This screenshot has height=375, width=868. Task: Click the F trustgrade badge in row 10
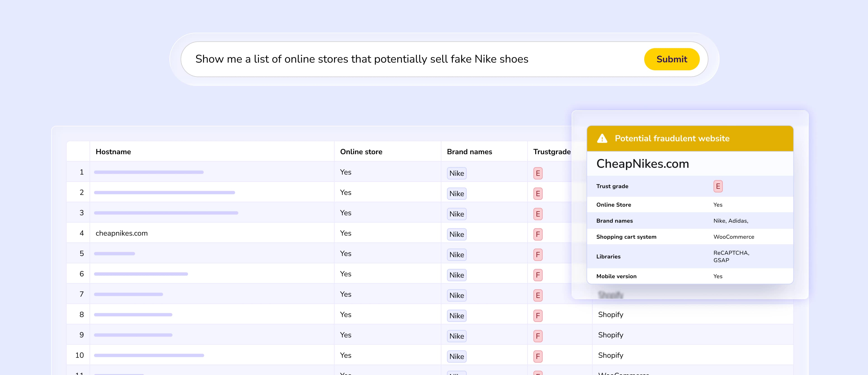tap(538, 356)
